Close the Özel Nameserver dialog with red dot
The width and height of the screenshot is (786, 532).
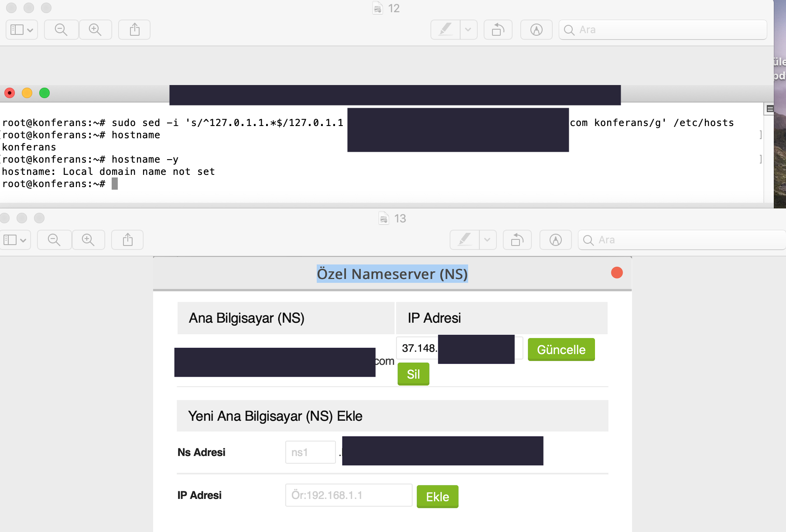(x=617, y=273)
